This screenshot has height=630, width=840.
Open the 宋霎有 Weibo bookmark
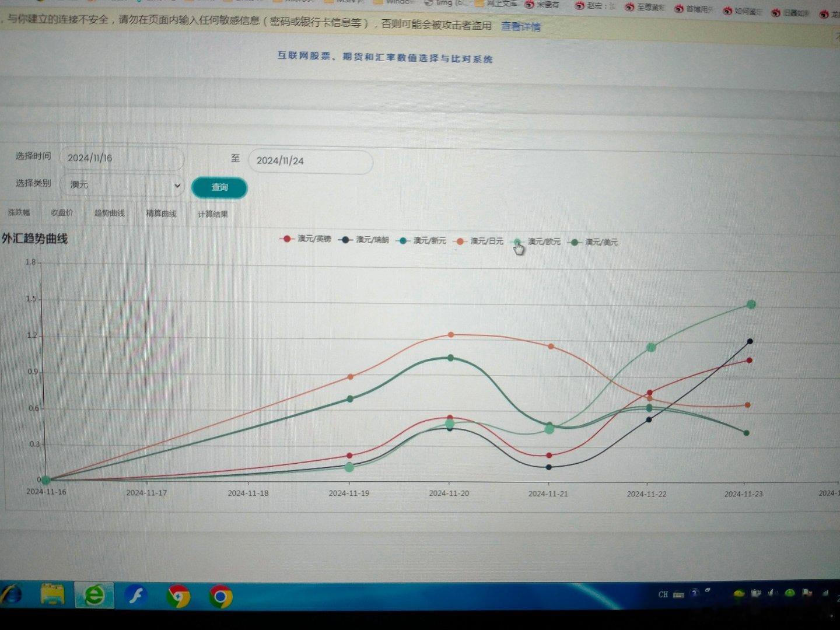tap(542, 5)
